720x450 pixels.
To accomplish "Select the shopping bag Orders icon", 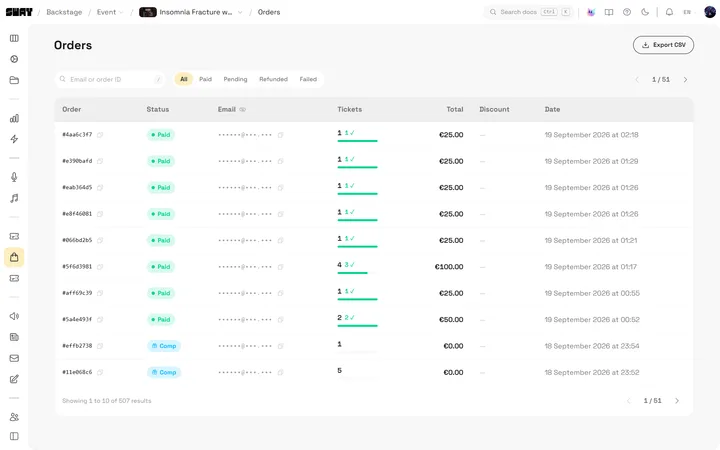I will (x=14, y=257).
